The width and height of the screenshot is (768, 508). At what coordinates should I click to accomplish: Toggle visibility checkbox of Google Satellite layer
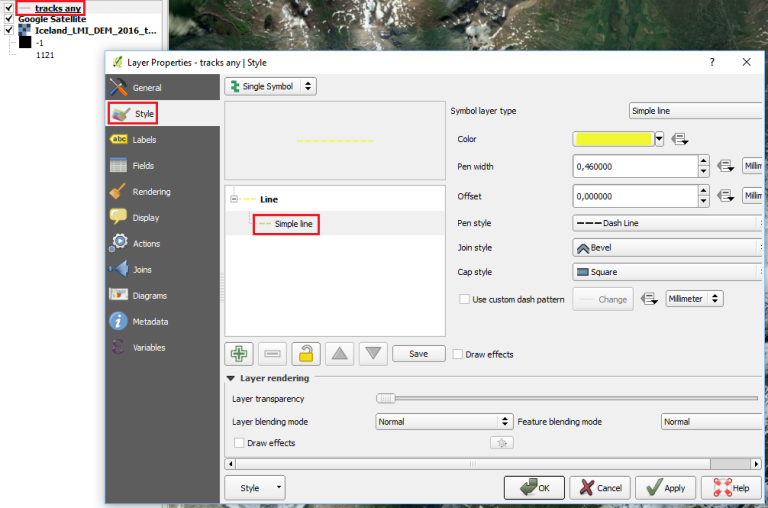pyautogui.click(x=10, y=19)
